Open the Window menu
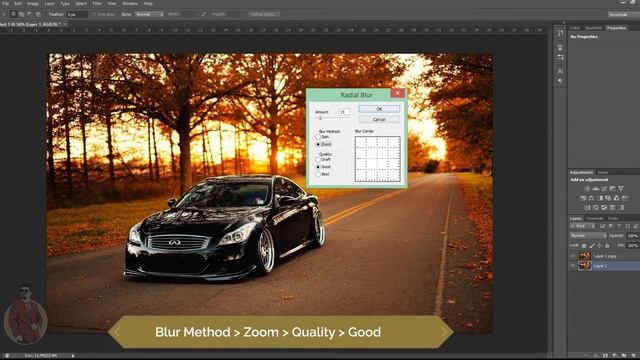The width and height of the screenshot is (640, 360). [130, 3]
